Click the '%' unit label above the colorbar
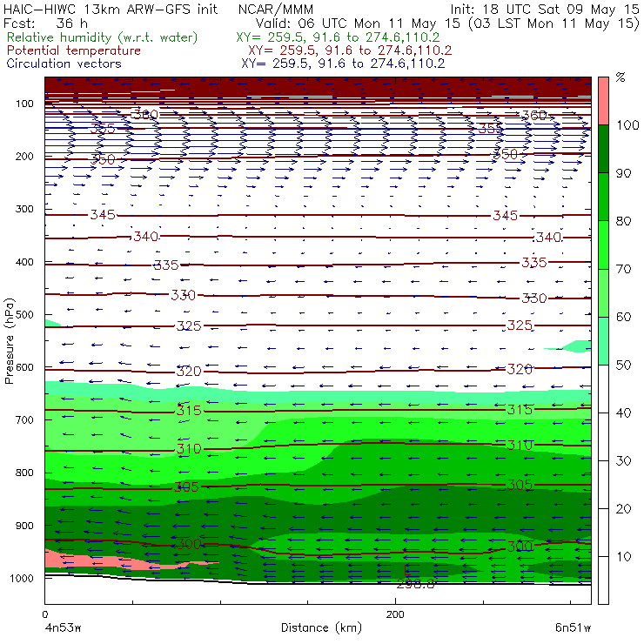The height and width of the screenshot is (644, 644). click(621, 77)
